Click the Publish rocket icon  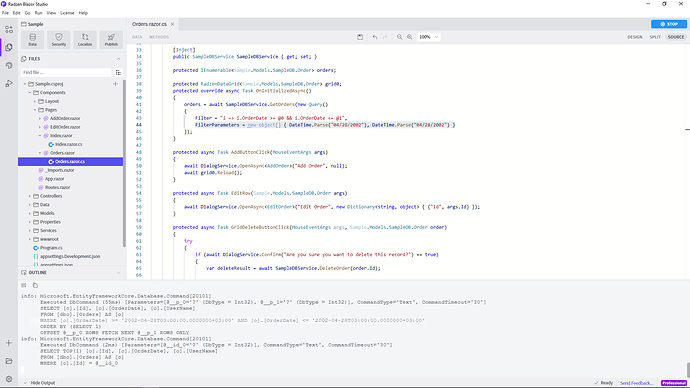click(x=111, y=40)
